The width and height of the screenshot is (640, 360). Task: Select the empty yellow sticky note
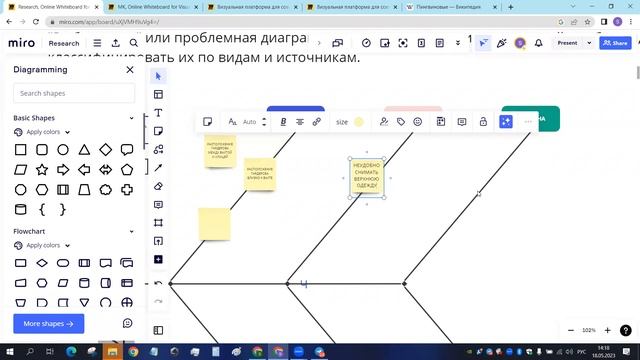[x=215, y=224]
